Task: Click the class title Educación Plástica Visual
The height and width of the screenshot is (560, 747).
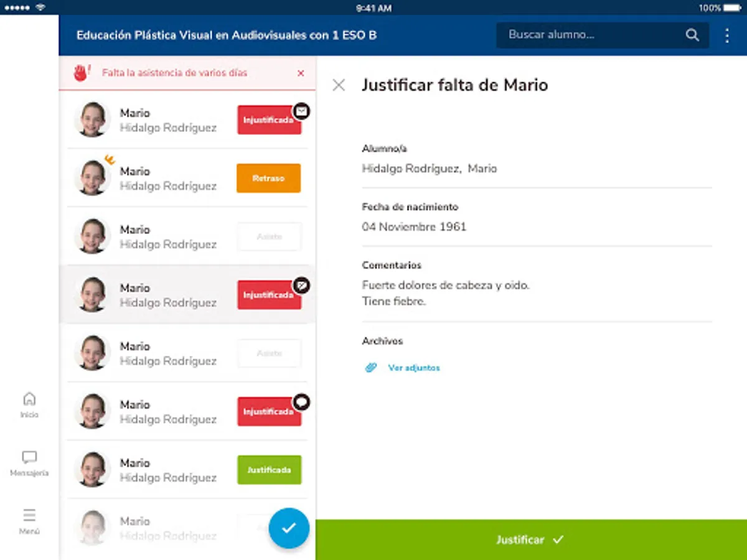Action: 227,35
